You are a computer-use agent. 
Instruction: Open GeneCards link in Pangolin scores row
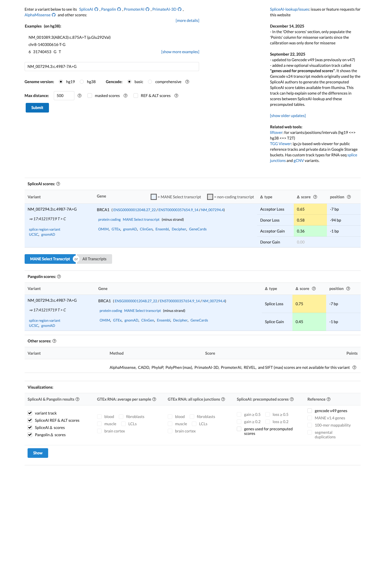coord(199,320)
